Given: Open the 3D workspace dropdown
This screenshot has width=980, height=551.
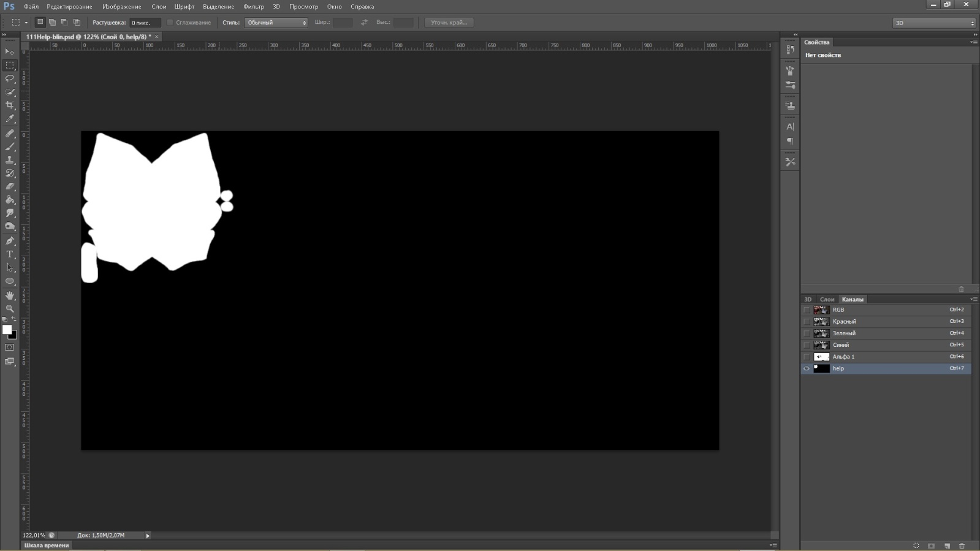Looking at the screenshot, I should tap(934, 23).
